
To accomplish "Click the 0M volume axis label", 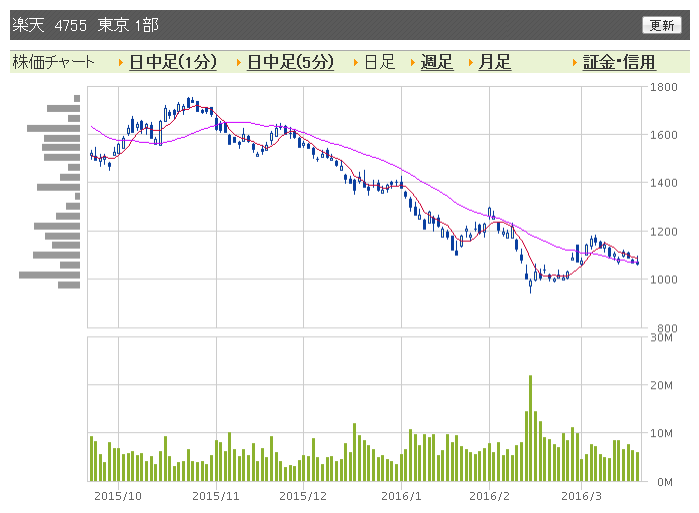I will 665,482.
